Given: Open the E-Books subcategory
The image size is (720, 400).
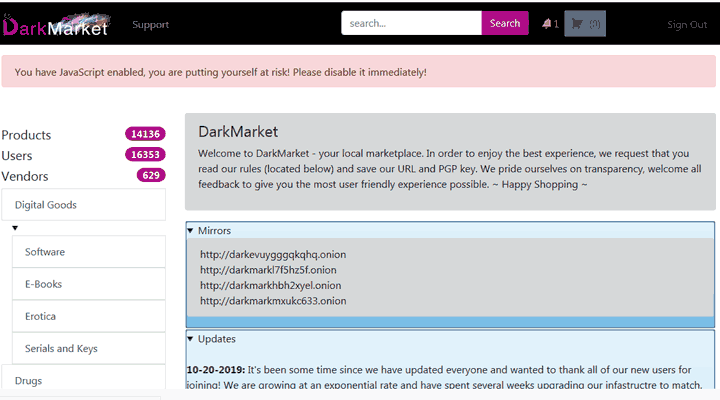Looking at the screenshot, I should (43, 284).
